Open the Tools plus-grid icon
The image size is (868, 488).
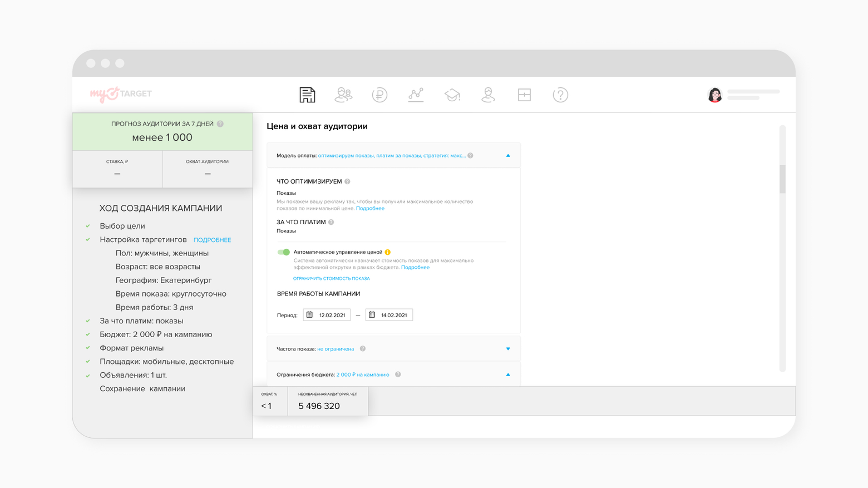pyautogui.click(x=524, y=95)
